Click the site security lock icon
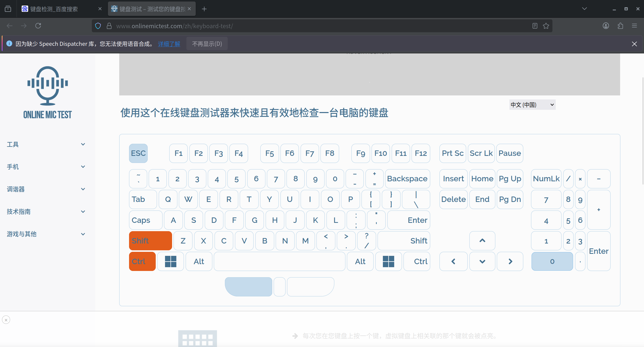Image resolution: width=644 pixels, height=347 pixels. coord(109,26)
